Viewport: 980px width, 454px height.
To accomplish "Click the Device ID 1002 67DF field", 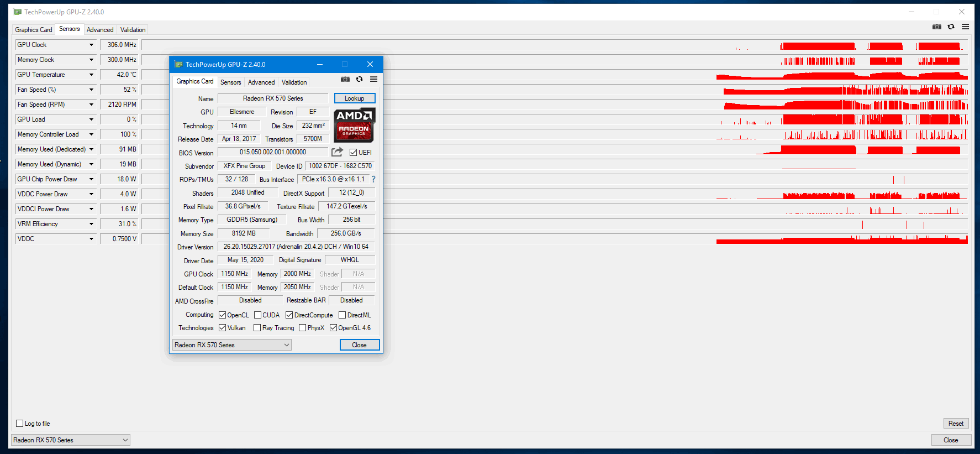I will tap(340, 166).
